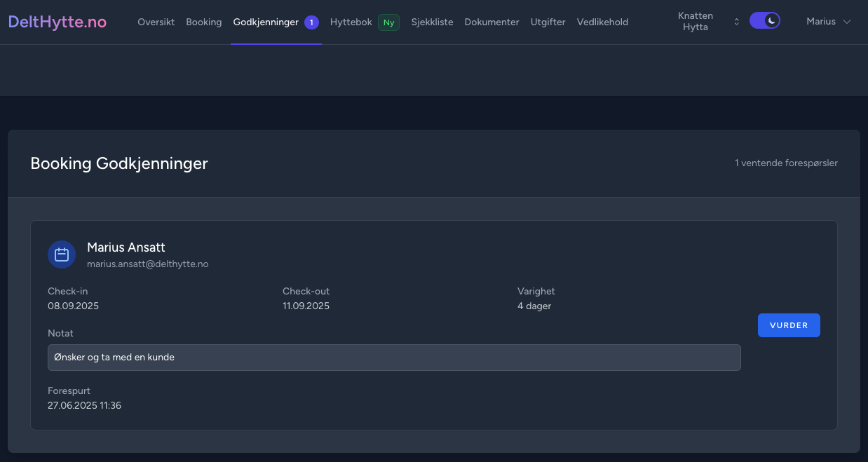Click the check-in date 08.09.2025
The height and width of the screenshot is (462, 868).
point(74,306)
